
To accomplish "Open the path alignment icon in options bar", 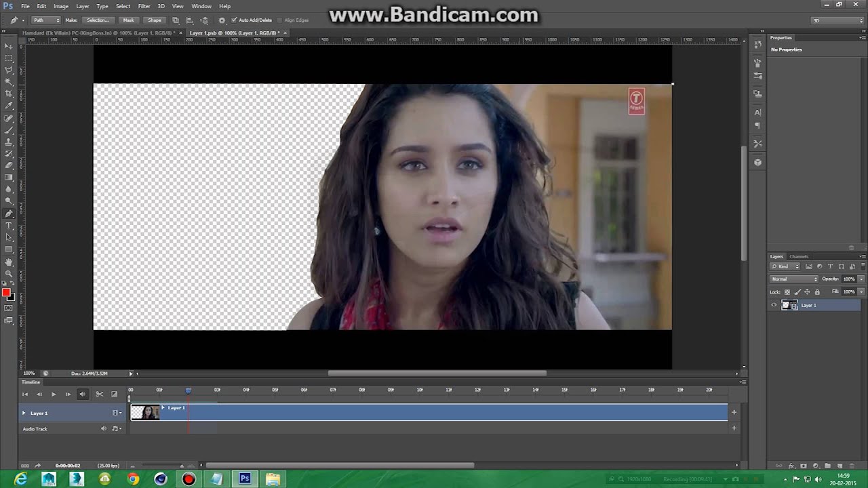I will coord(190,20).
